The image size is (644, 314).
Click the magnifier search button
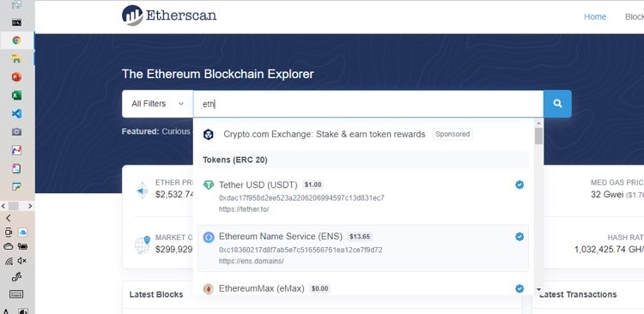coord(557,104)
